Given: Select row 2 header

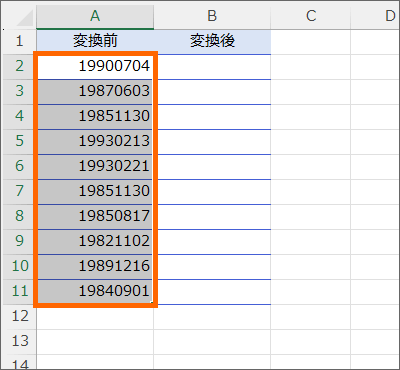Looking at the screenshot, I should tap(19, 67).
